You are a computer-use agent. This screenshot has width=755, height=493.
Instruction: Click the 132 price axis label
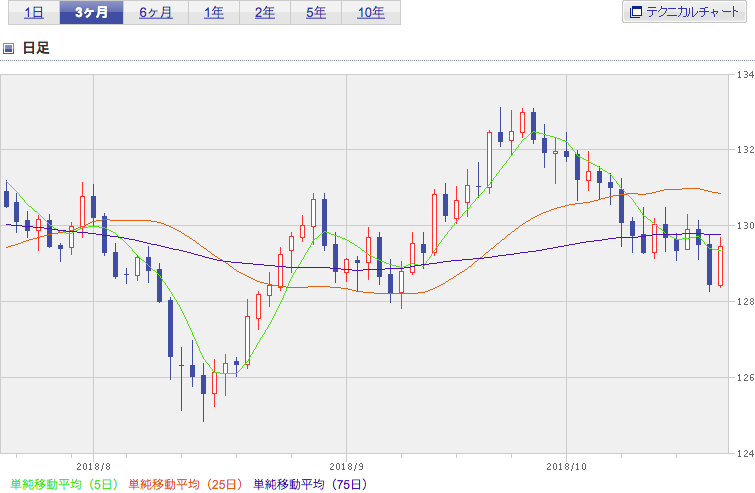(x=745, y=150)
